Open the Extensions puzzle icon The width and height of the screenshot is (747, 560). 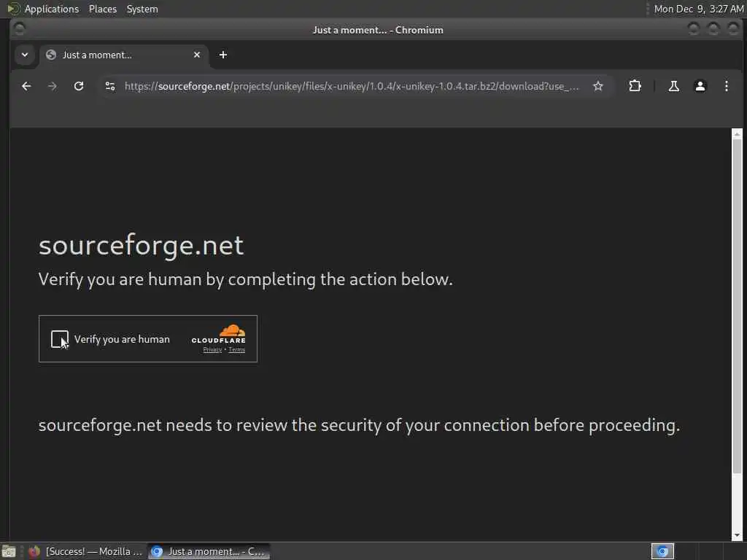(x=635, y=86)
